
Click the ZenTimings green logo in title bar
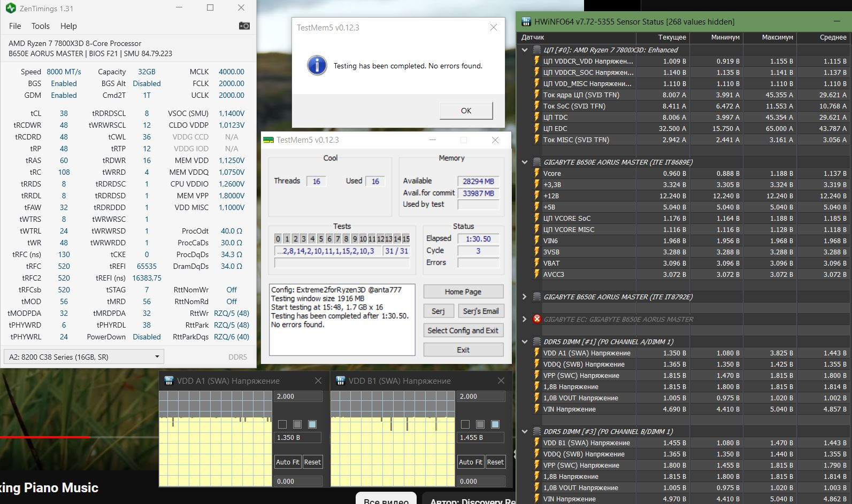tap(10, 8)
